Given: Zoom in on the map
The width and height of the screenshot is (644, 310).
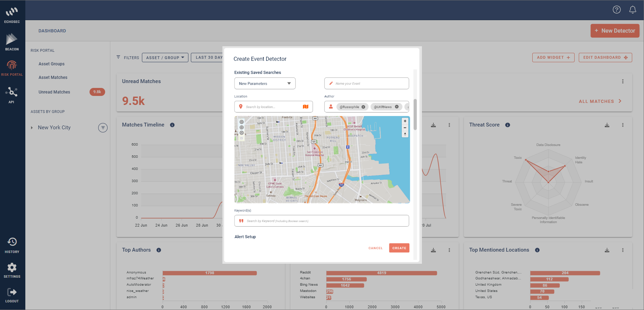Looking at the screenshot, I should 405,121.
